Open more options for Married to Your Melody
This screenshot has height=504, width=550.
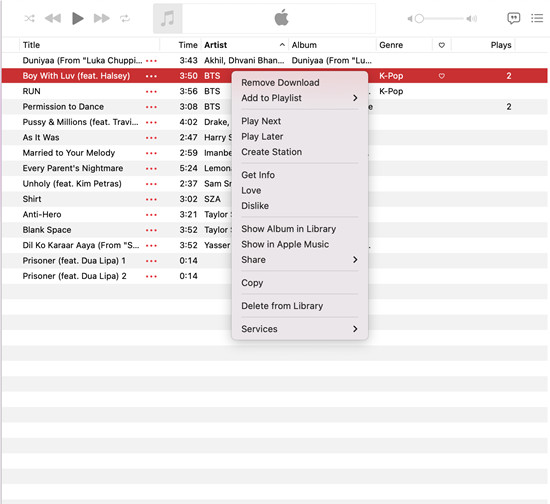(151, 153)
